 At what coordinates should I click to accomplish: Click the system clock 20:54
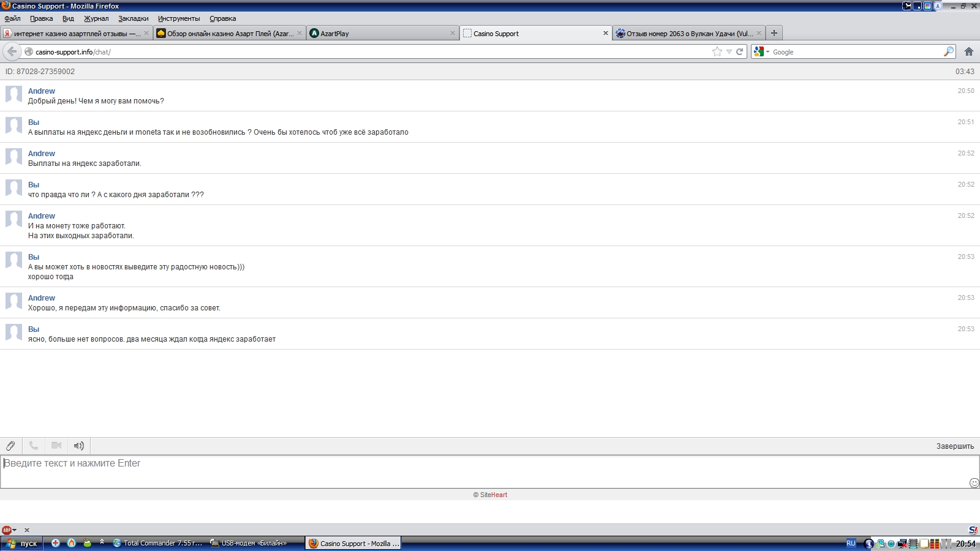(x=966, y=544)
